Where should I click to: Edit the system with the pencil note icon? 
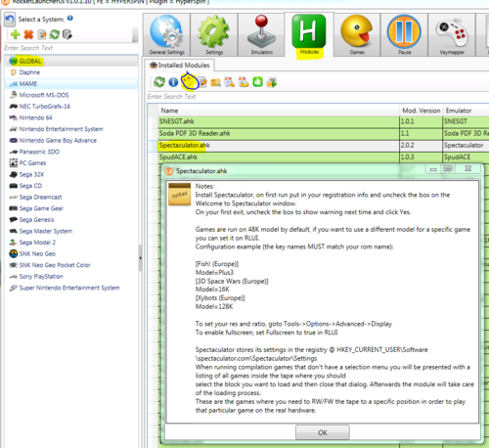tap(42, 34)
